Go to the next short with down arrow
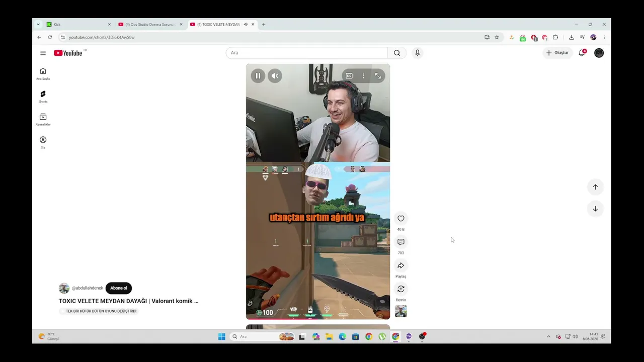Viewport: 644px width, 362px height. [595, 209]
